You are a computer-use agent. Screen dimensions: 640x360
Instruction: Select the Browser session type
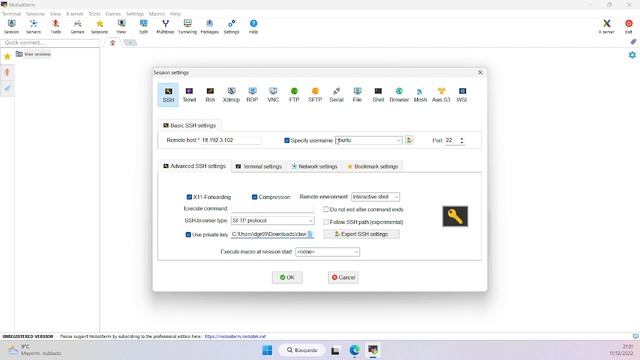[399, 95]
